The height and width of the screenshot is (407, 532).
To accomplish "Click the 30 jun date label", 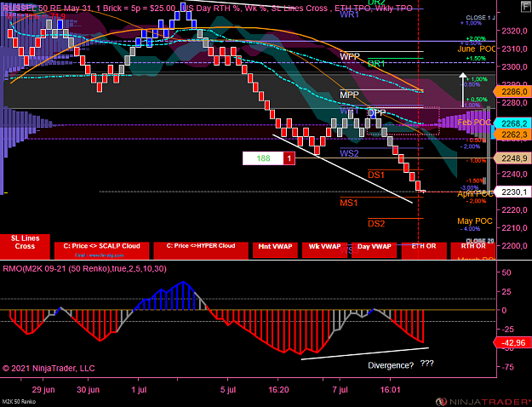I will pyautogui.click(x=89, y=390).
